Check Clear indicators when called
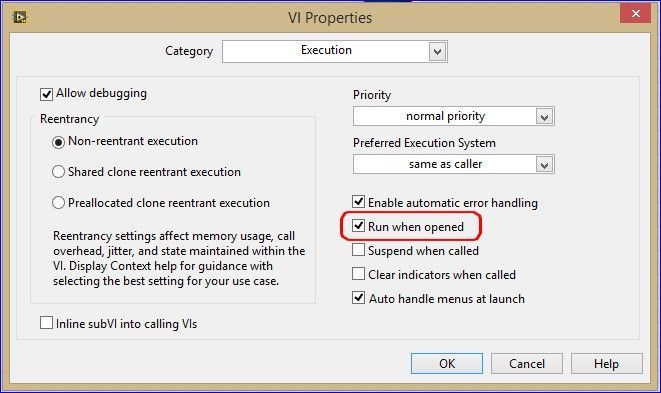Viewport: 661px width, 393px height. tap(358, 274)
